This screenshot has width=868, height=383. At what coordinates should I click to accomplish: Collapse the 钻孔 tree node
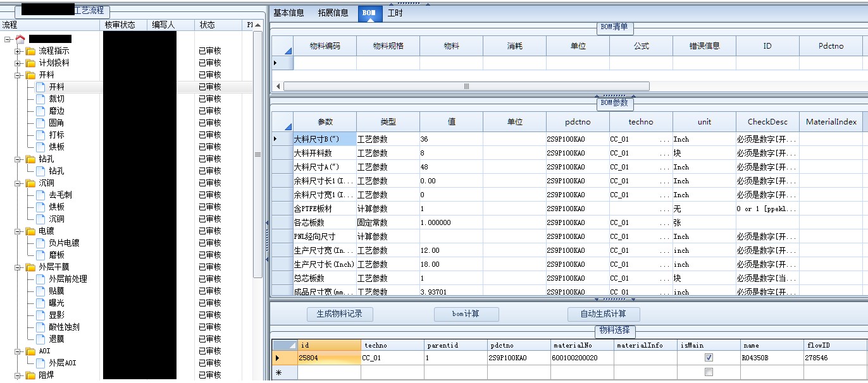pyautogui.click(x=18, y=159)
